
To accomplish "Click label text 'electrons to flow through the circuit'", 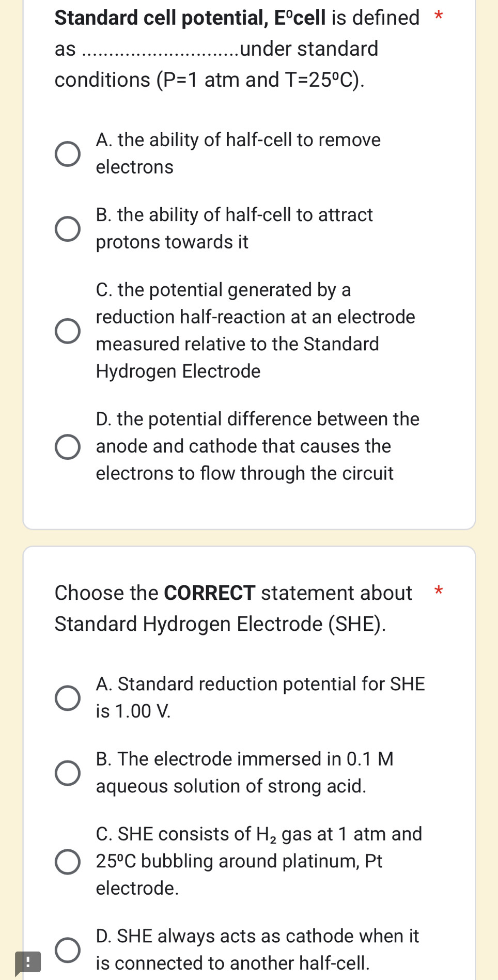I will click(x=244, y=474).
